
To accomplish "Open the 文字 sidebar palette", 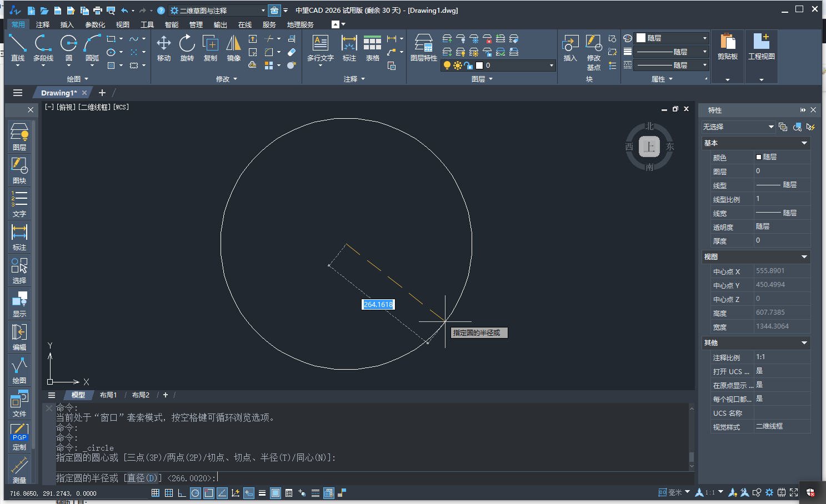I will click(19, 203).
